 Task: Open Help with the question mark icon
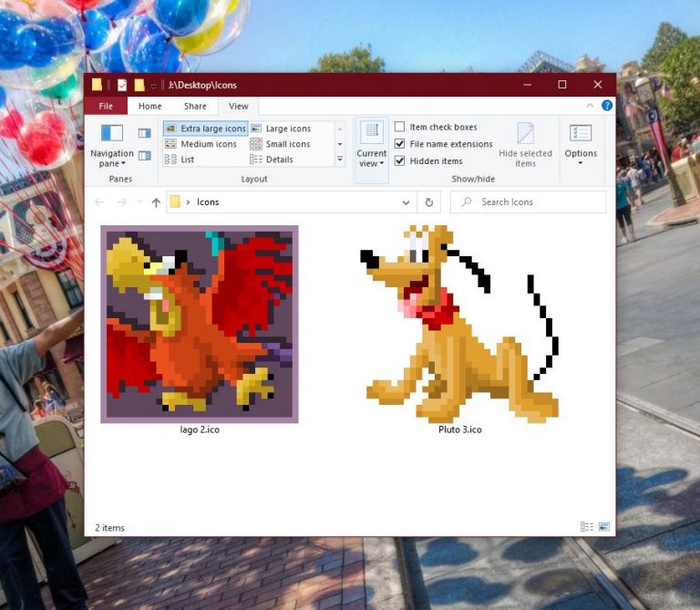point(607,106)
